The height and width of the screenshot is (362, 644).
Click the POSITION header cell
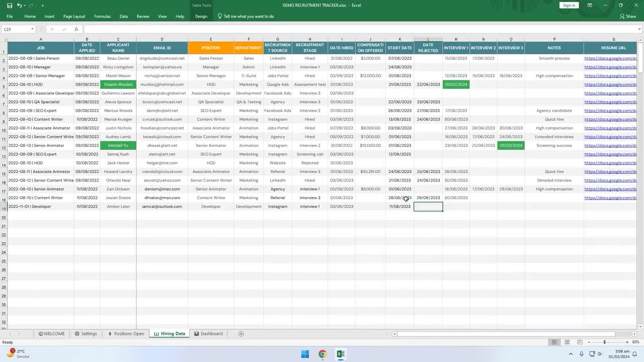click(211, 48)
